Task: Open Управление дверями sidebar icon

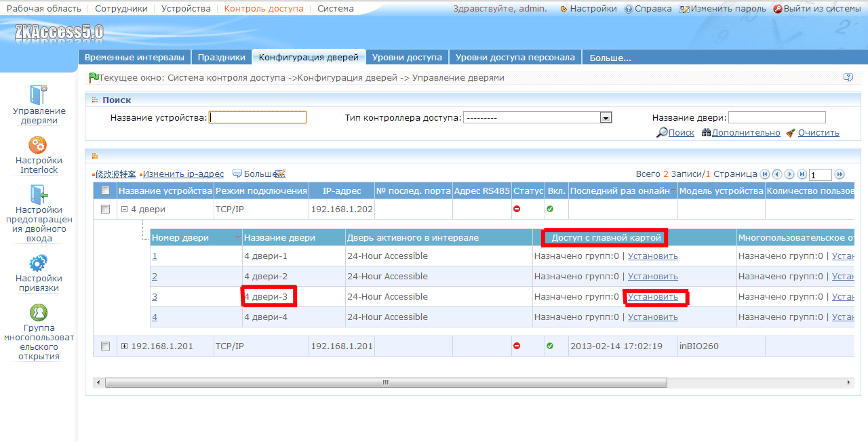Action: pyautogui.click(x=39, y=95)
